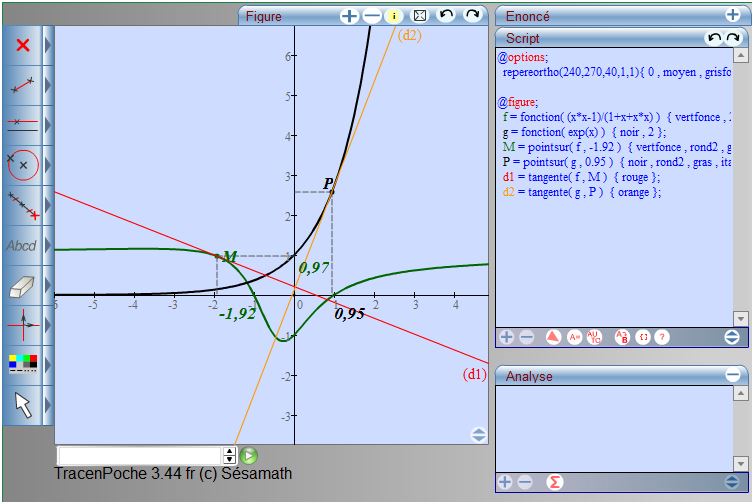Zoom out with the Figure minus button
This screenshot has height=504, width=753.
point(372,16)
